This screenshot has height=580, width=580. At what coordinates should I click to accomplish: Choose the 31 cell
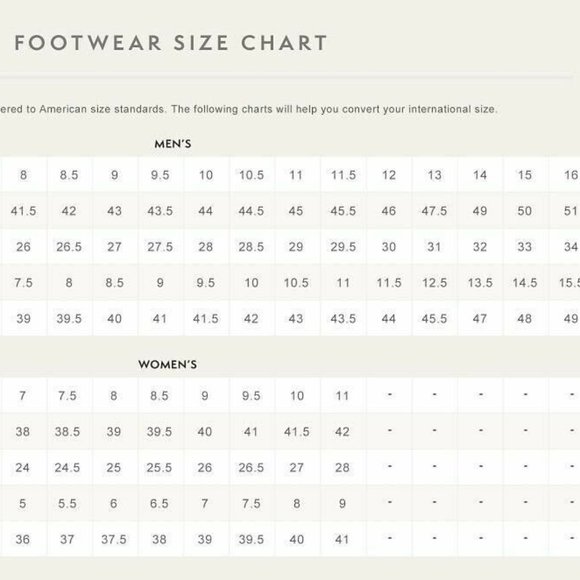(x=435, y=246)
